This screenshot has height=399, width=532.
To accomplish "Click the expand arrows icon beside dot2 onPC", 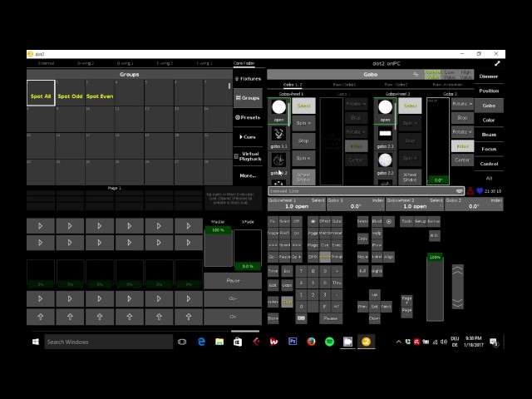I will coord(497,63).
